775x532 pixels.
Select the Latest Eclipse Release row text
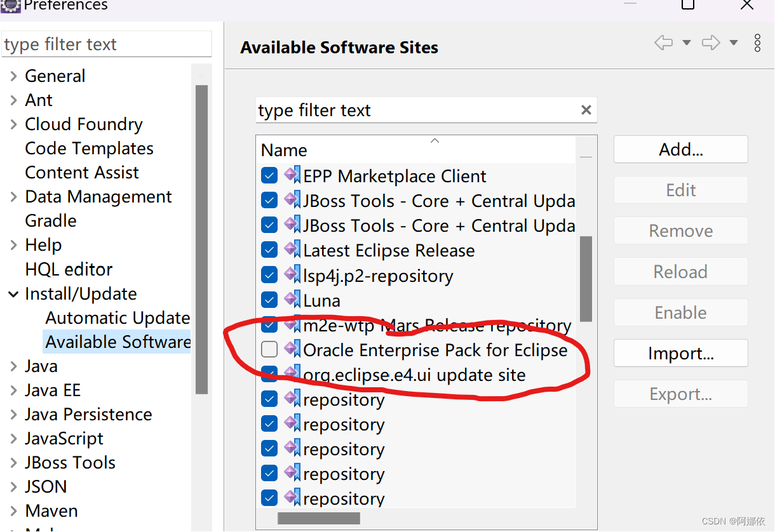click(x=389, y=251)
